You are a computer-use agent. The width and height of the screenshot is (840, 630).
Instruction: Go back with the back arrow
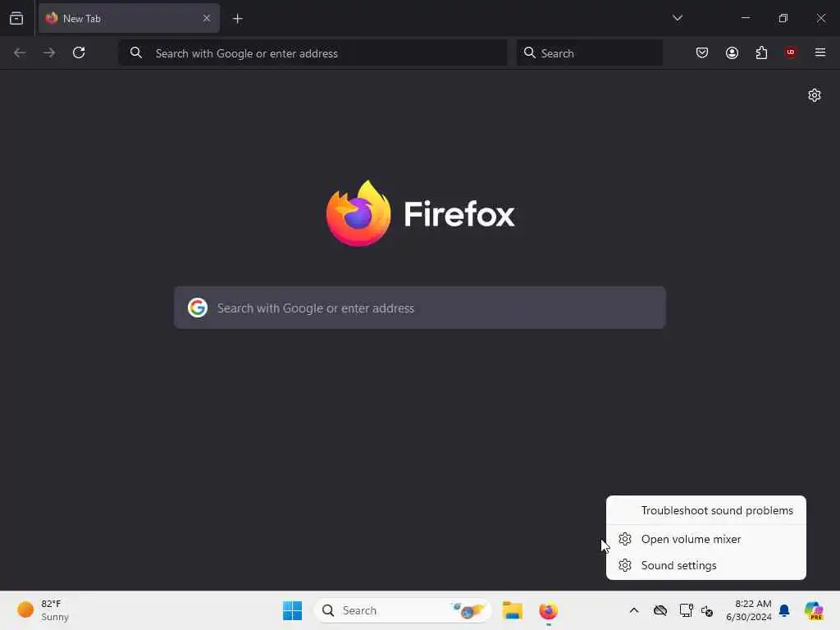pyautogui.click(x=20, y=52)
